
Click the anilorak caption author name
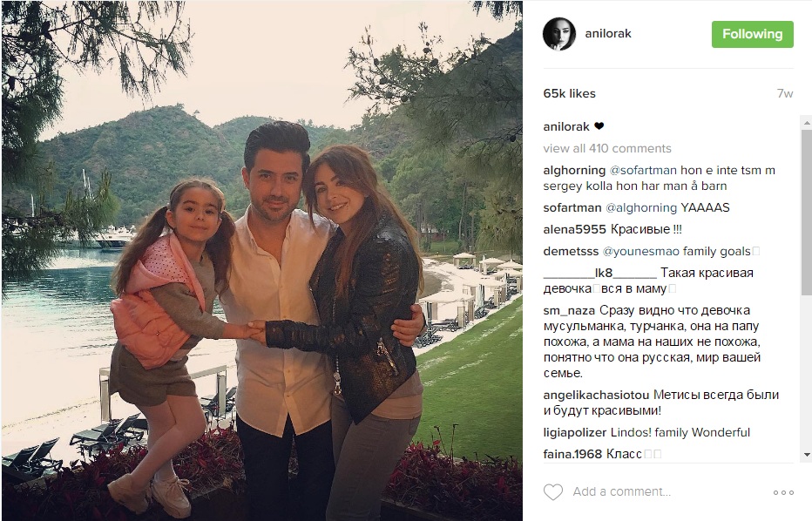pyautogui.click(x=566, y=127)
